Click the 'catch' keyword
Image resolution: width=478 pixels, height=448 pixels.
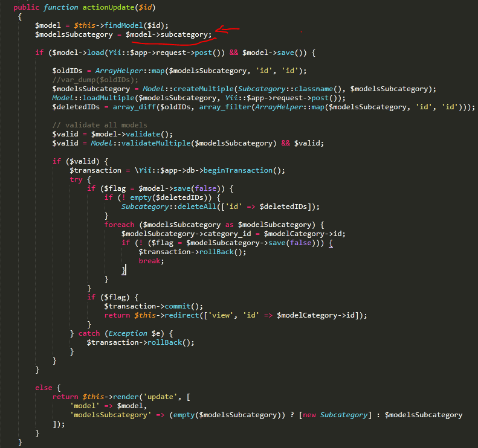89,333
